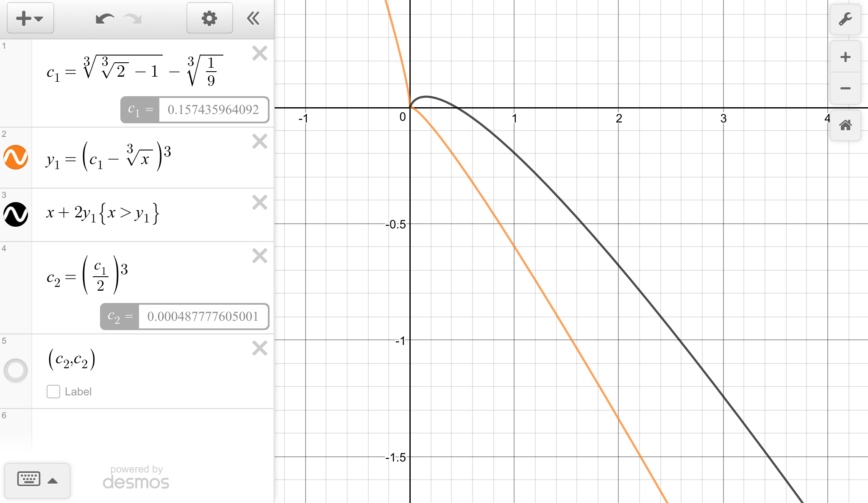Zoom in with the plus button

(x=845, y=57)
